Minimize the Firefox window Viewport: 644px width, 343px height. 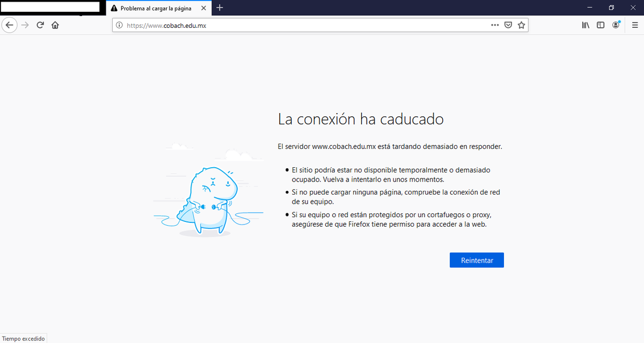point(591,8)
